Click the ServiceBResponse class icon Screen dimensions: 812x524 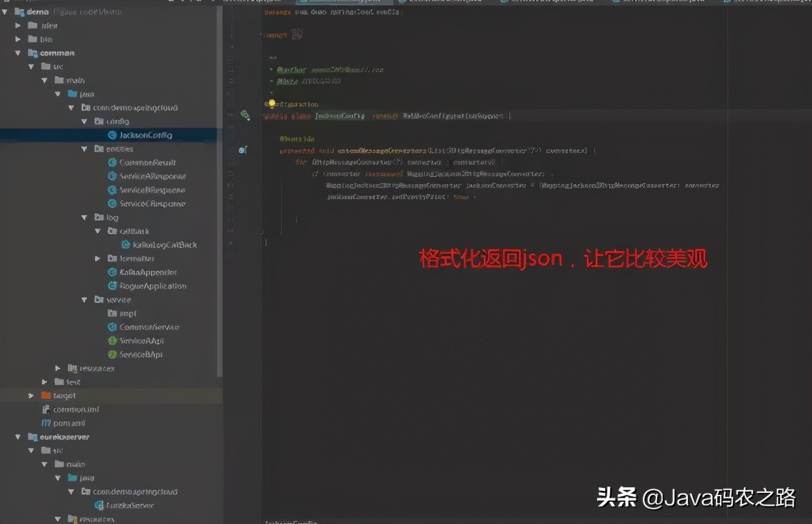(x=112, y=190)
